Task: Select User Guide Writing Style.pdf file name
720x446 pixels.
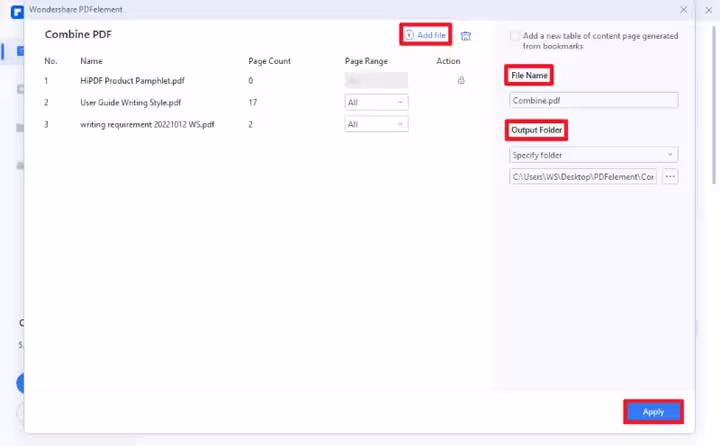Action: tap(130, 102)
